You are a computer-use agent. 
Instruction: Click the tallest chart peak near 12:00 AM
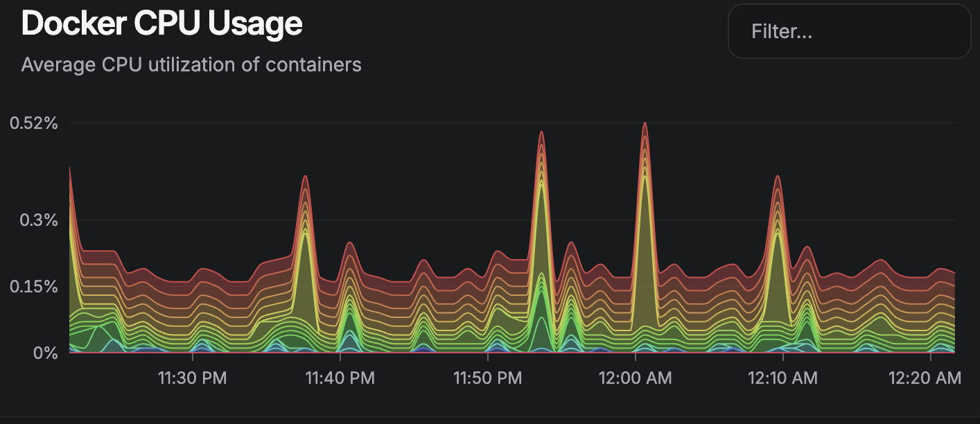point(645,124)
